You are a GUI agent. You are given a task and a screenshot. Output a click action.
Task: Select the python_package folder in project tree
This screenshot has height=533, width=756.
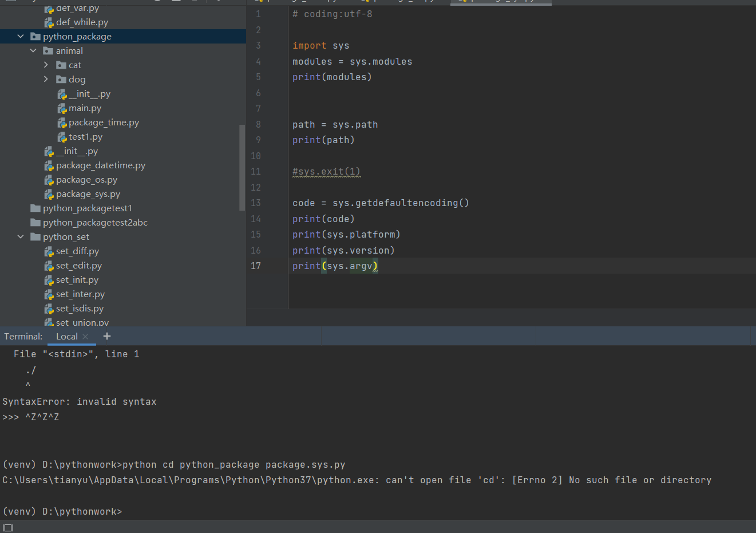point(123,36)
